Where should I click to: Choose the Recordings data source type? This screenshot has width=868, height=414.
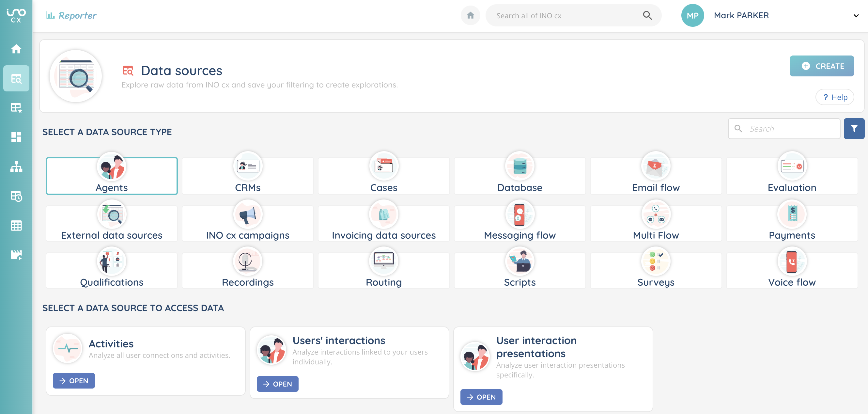tap(248, 270)
